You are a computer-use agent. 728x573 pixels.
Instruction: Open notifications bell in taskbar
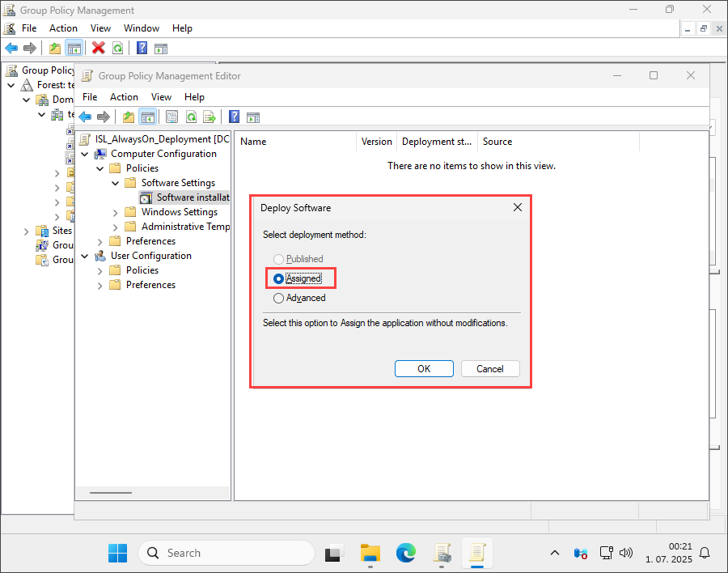point(705,553)
